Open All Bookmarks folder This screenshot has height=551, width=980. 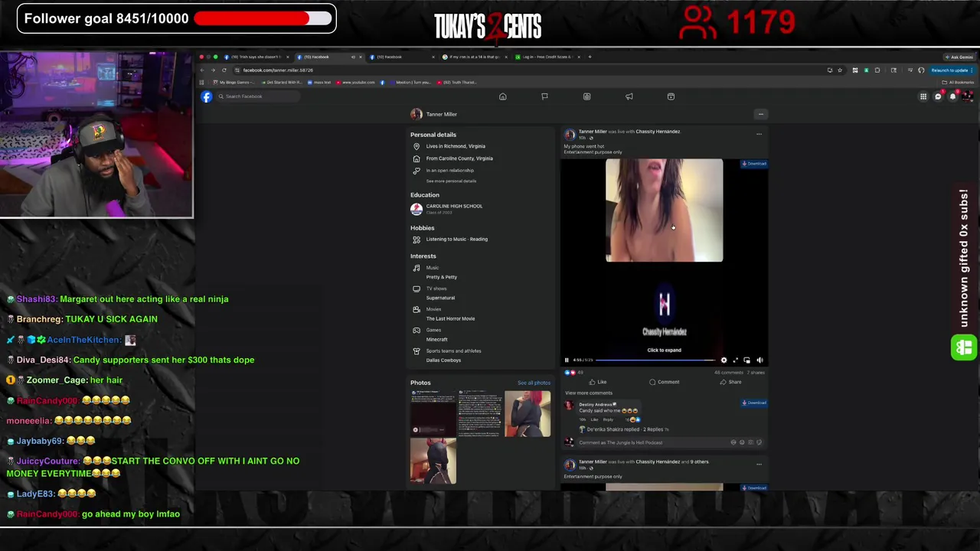pyautogui.click(x=959, y=83)
